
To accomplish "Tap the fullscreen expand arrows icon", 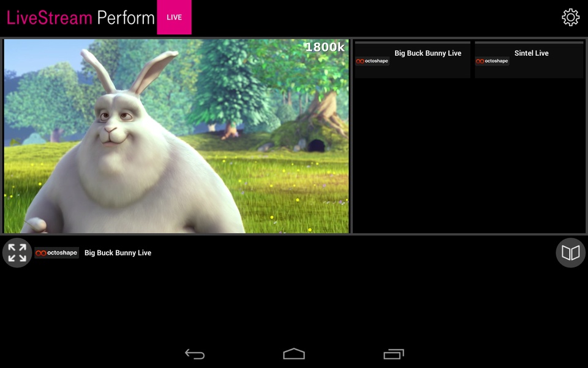I will 17,253.
